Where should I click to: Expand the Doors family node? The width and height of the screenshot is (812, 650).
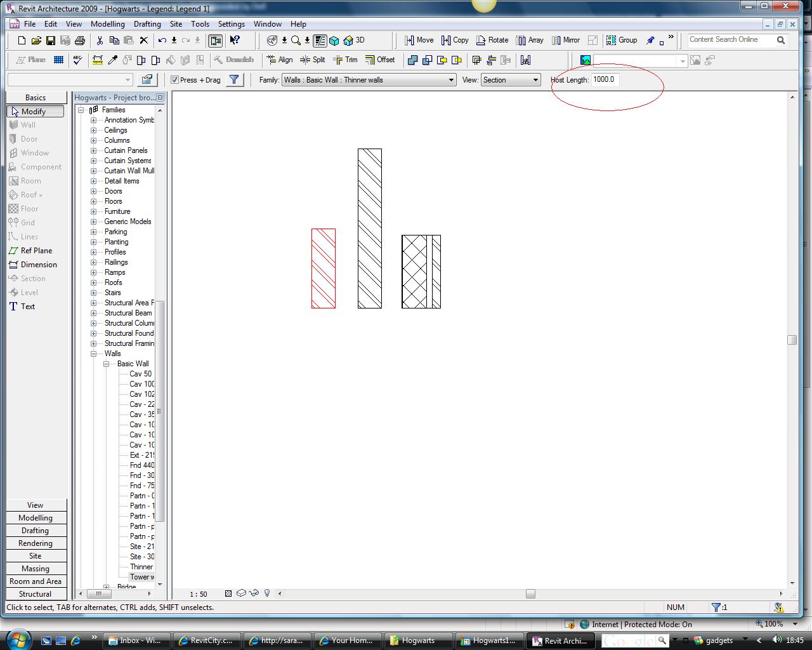click(94, 191)
